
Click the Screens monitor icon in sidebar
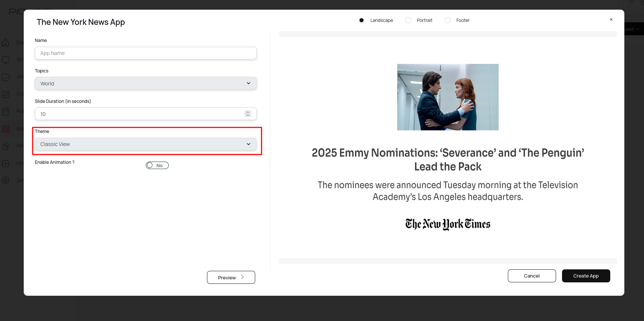(6, 60)
